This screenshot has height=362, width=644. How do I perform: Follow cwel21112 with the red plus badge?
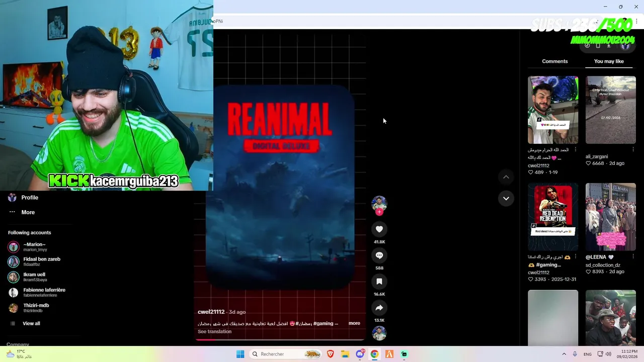point(379,212)
